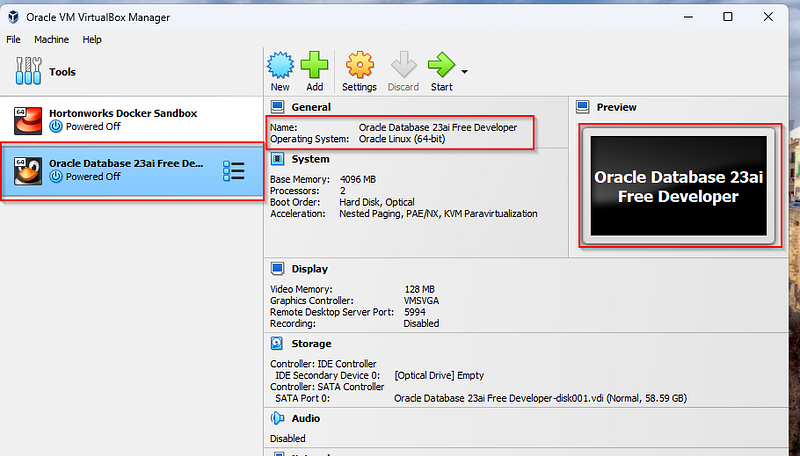Select the Hortonworks Docker Sandbox machine name
Screen dimensions: 800x456
coord(123,113)
